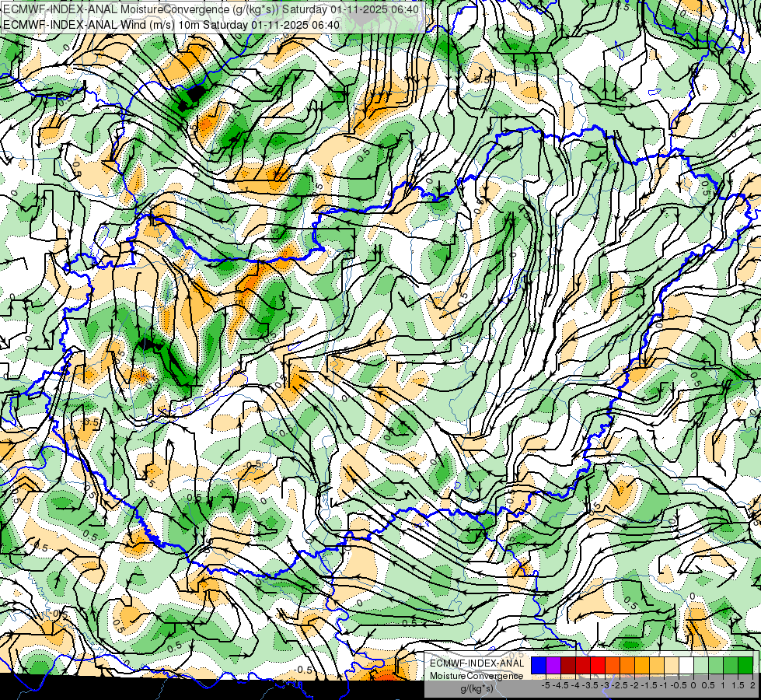
Task: Pick the red-orange swatch between -3 and -2.5
Action: tap(613, 666)
